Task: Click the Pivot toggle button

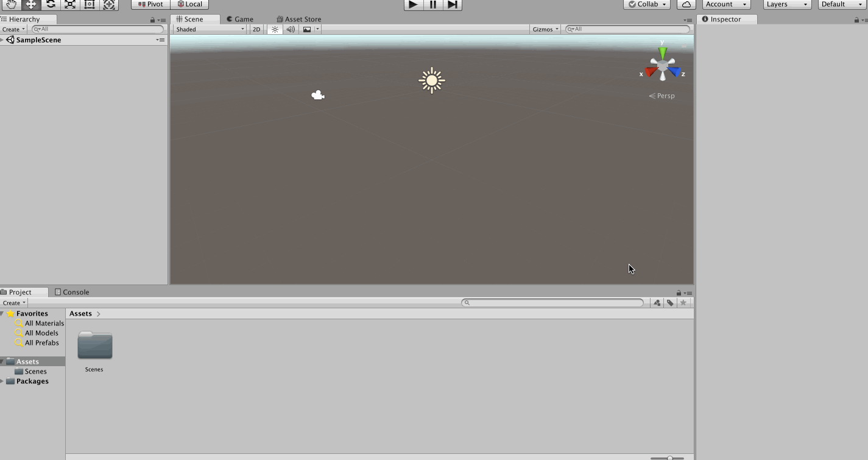Action: (150, 4)
